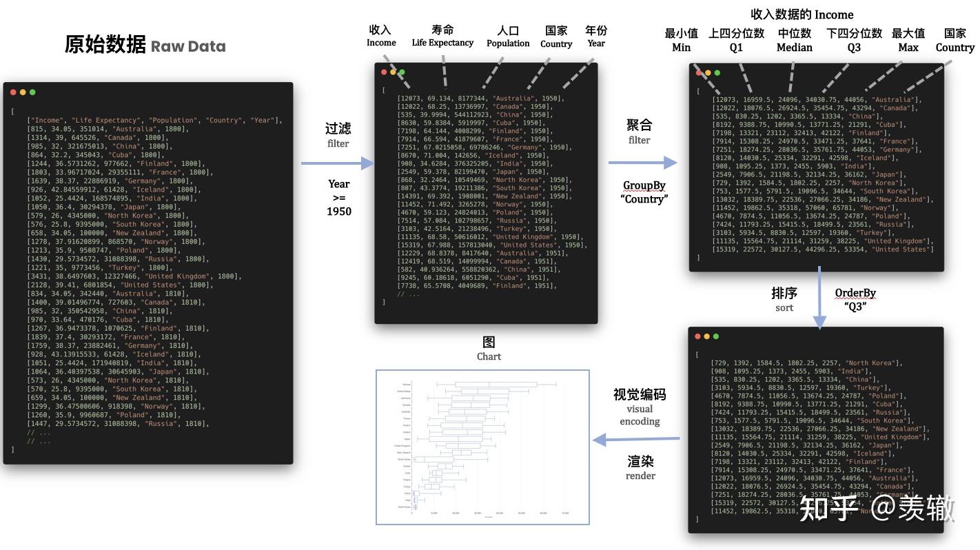
Task: Click filtered row [7738, 65.5708, 4049689, "Finland", 1951]
Action: tap(476, 285)
